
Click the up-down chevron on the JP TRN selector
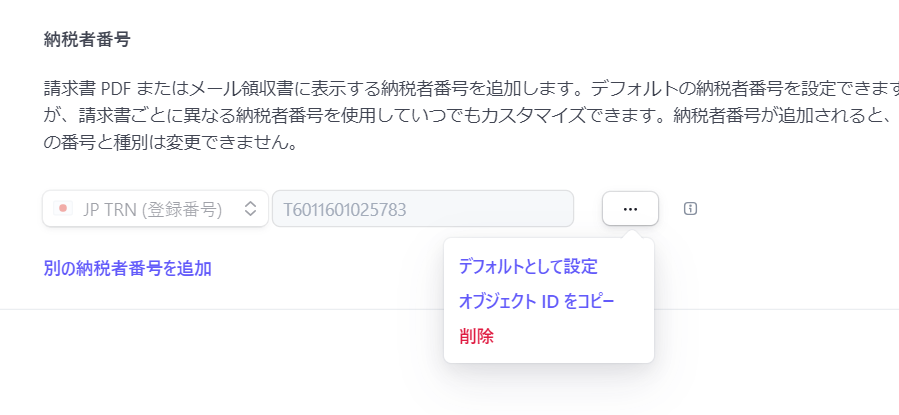point(251,209)
